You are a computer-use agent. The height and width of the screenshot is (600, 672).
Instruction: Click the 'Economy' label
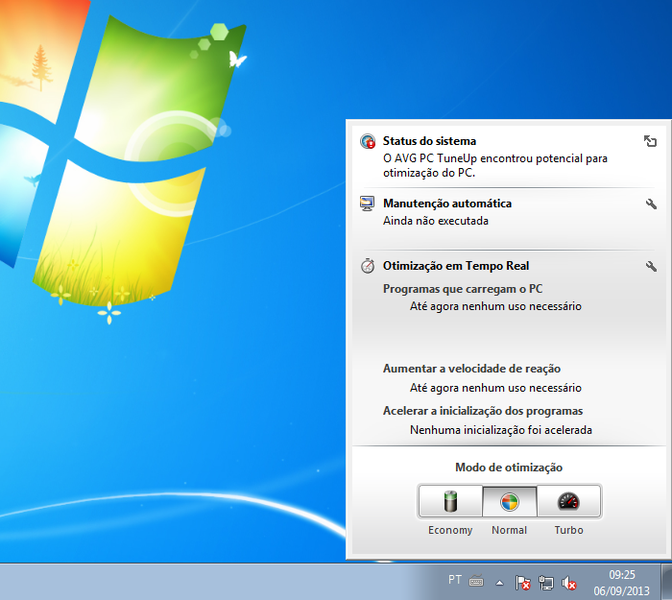(x=450, y=530)
